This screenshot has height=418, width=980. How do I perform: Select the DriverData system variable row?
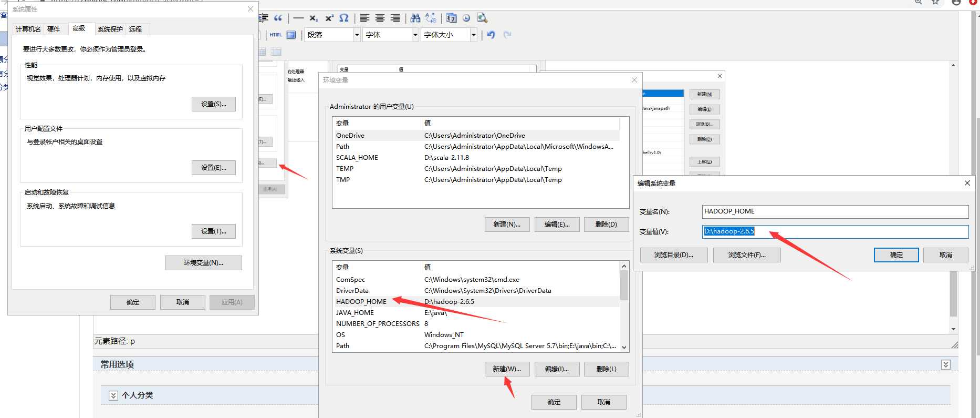pyautogui.click(x=476, y=291)
